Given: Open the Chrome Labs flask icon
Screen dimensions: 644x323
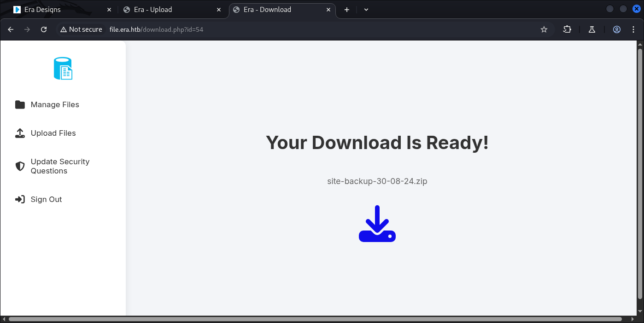Looking at the screenshot, I should click(592, 29).
